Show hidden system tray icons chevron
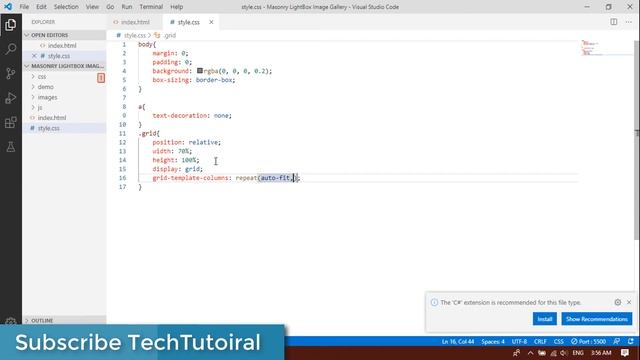Image resolution: width=640 pixels, height=360 pixels. tap(530, 353)
